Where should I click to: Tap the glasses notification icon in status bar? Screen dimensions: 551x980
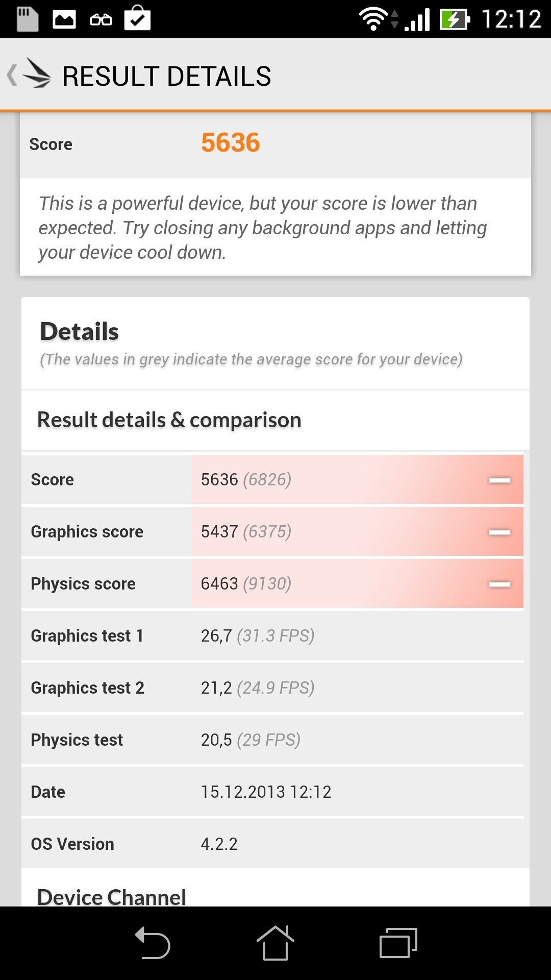[101, 20]
